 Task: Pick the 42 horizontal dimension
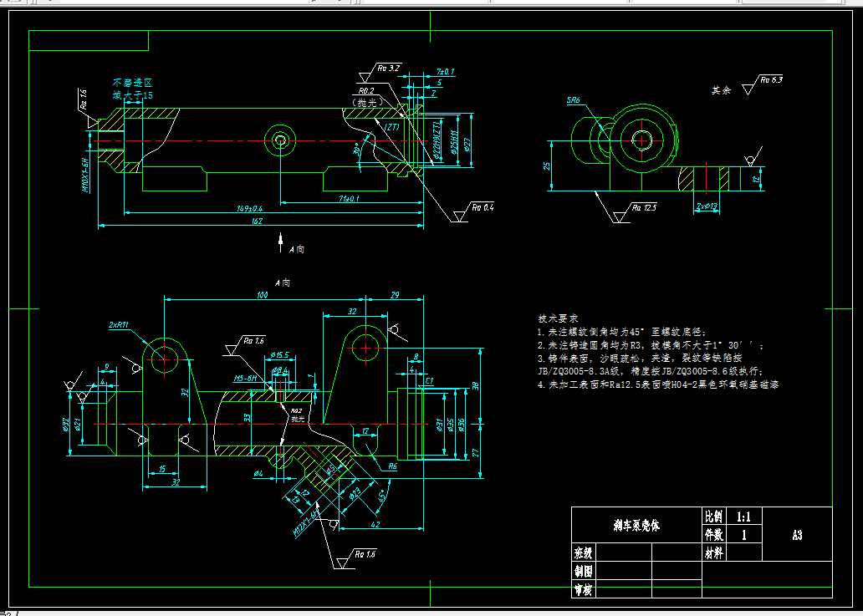pyautogui.click(x=375, y=525)
